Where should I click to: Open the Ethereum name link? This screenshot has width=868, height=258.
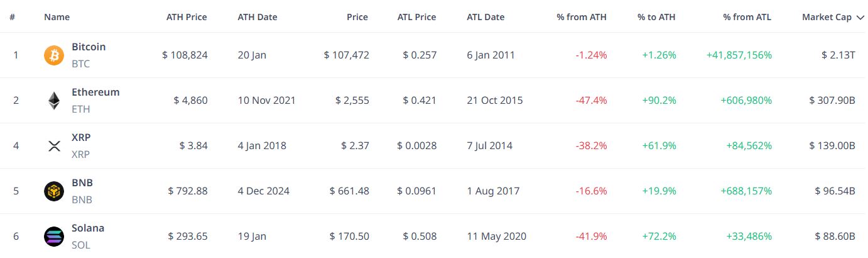[x=95, y=92]
